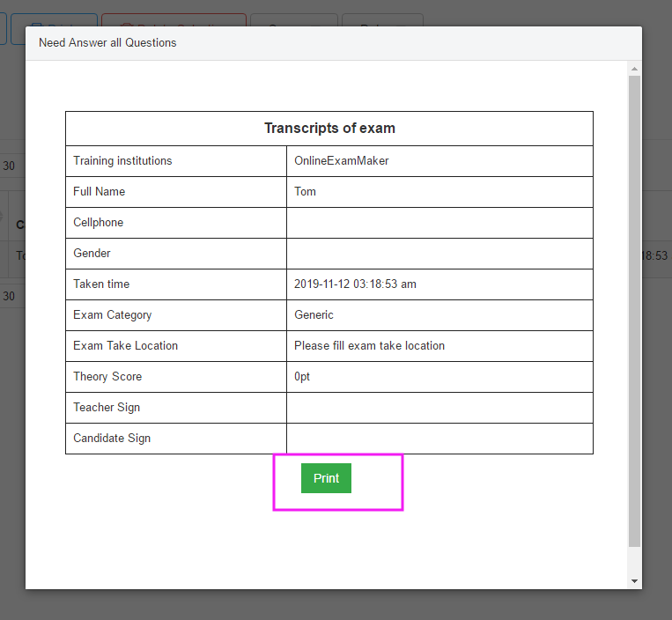Click the 'Generic' category value

click(314, 315)
